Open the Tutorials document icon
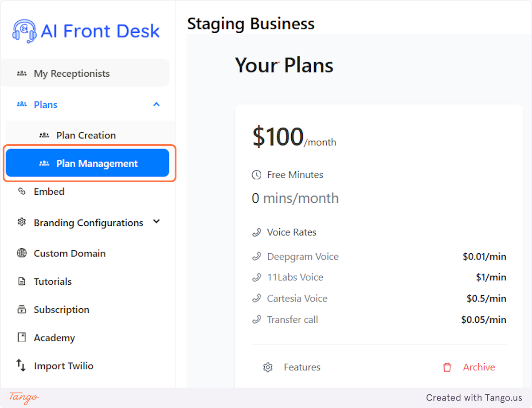This screenshot has width=532, height=408. 21,281
